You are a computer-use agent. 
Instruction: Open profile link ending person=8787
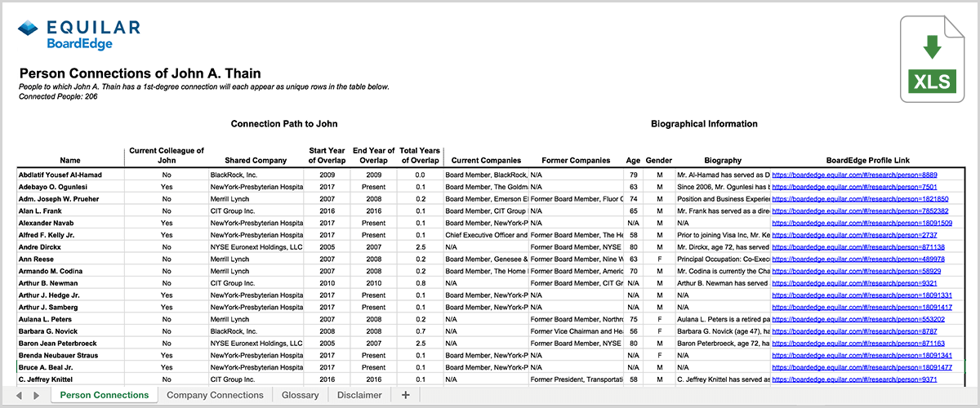point(855,331)
